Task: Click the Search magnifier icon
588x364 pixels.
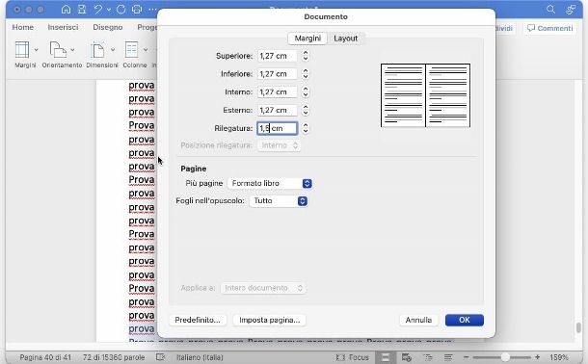Action: 550,10
